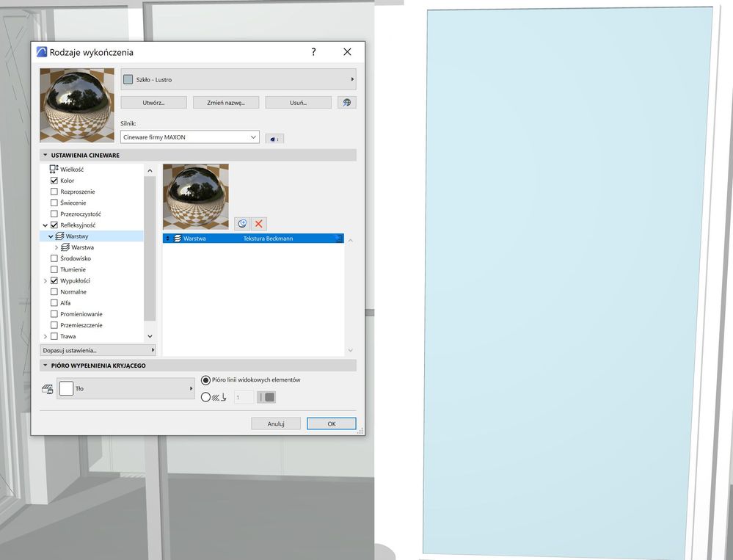Viewport: 733px width, 560px height.
Task: Expand the child Warstwa tree node
Action: (56, 248)
